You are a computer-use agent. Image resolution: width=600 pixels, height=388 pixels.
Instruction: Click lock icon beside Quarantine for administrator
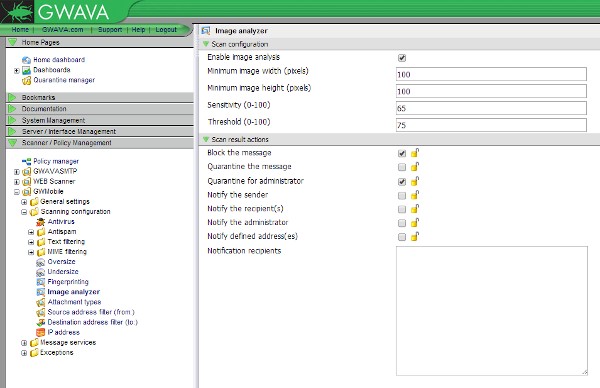415,181
